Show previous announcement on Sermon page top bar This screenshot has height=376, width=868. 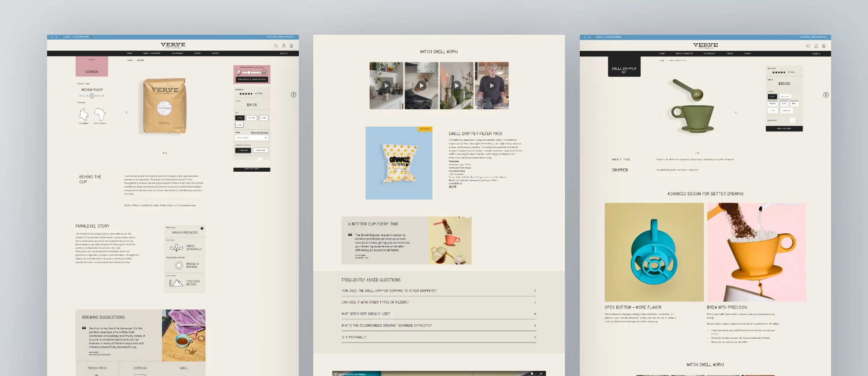point(52,37)
